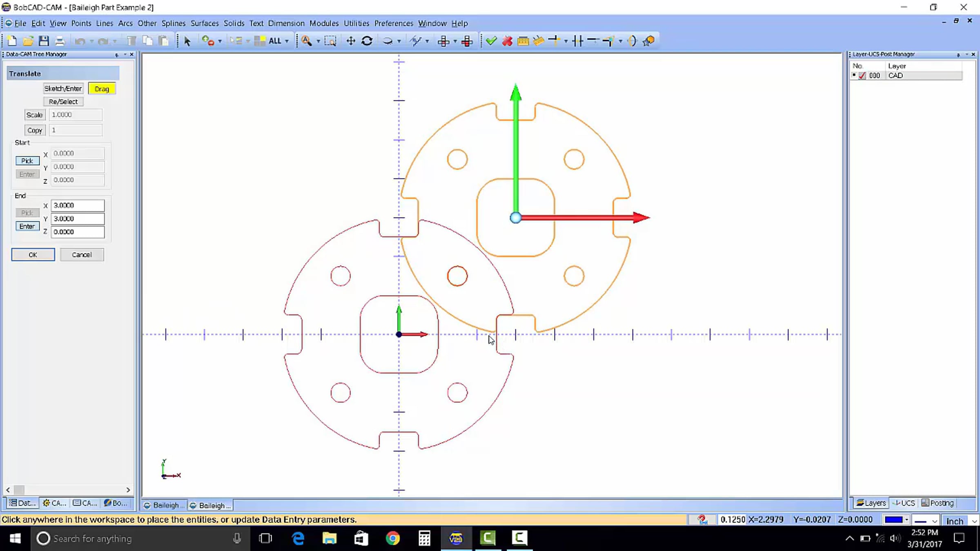This screenshot has width=980, height=551.
Task: Switch to the UCS tab
Action: point(904,503)
